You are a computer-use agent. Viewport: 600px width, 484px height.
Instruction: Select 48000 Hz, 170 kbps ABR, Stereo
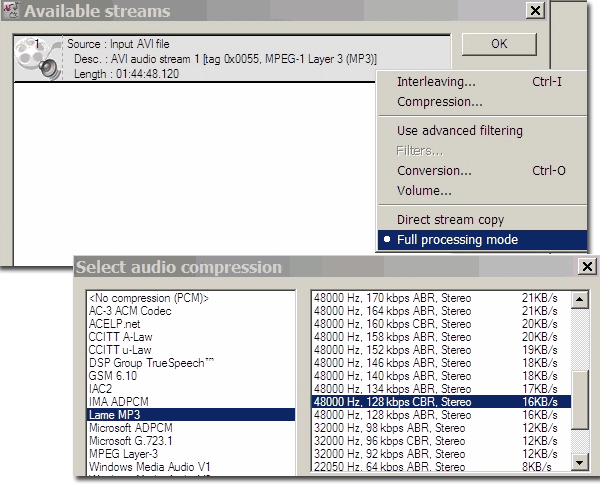tap(441, 298)
